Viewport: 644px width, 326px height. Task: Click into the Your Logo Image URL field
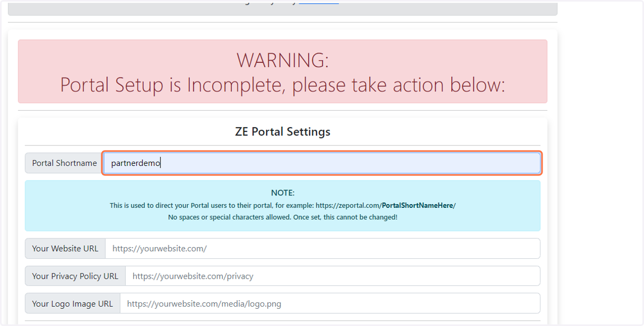point(330,303)
